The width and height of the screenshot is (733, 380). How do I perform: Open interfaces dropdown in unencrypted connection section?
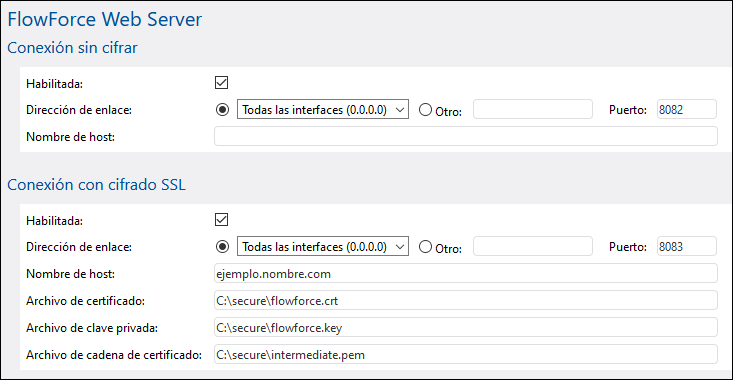[x=323, y=109]
